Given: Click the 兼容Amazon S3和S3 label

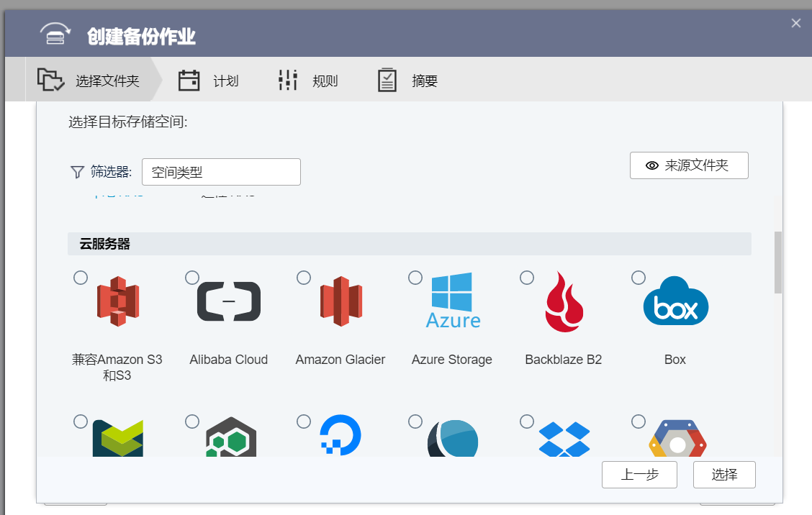Looking at the screenshot, I should point(117,367).
